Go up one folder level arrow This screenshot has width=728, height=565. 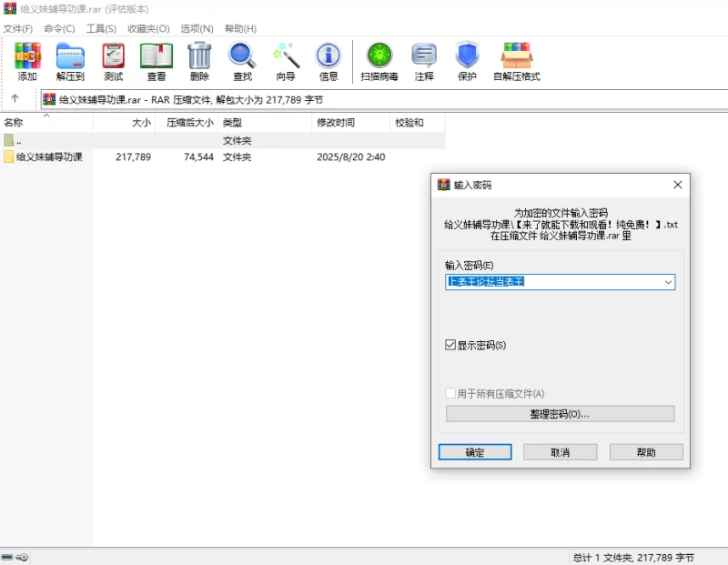point(15,98)
